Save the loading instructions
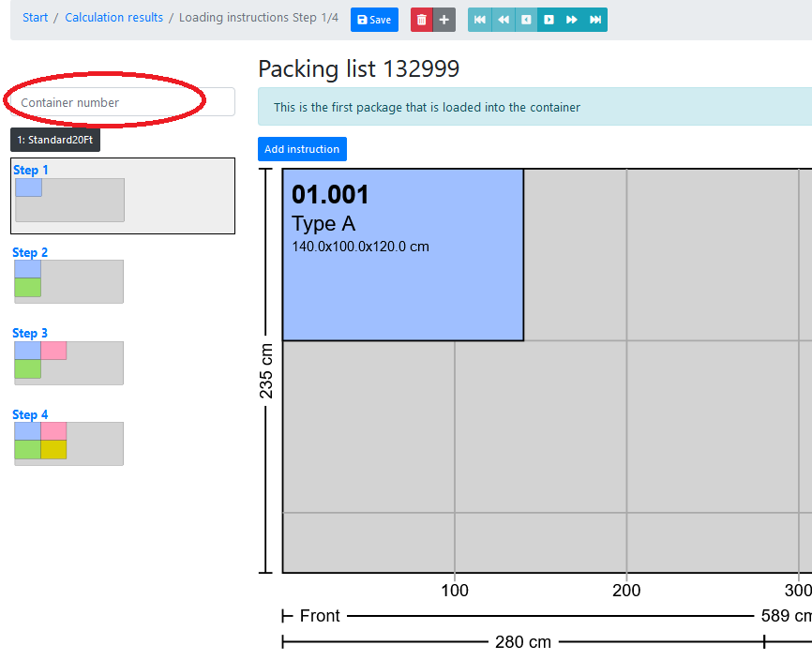This screenshot has height=660, width=812. tap(374, 19)
